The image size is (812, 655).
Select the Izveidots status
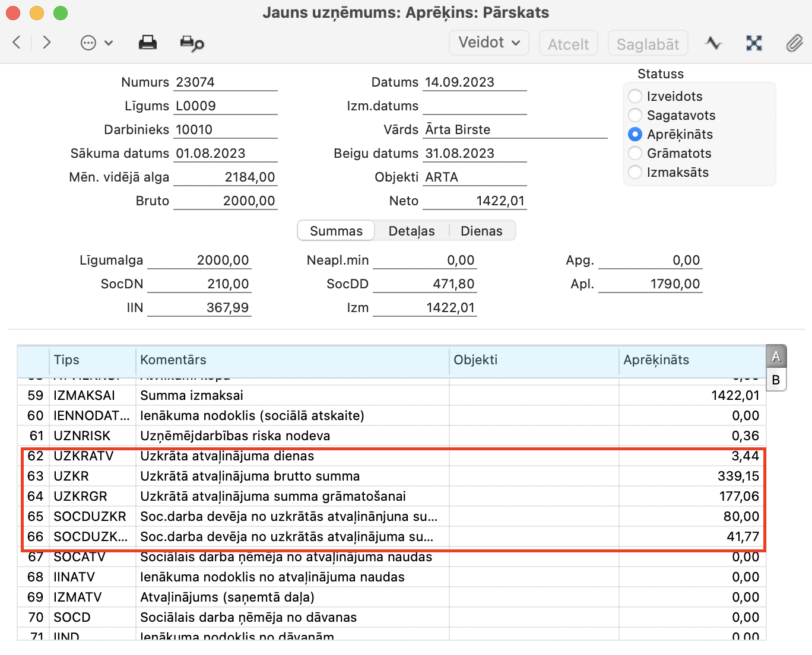635,96
